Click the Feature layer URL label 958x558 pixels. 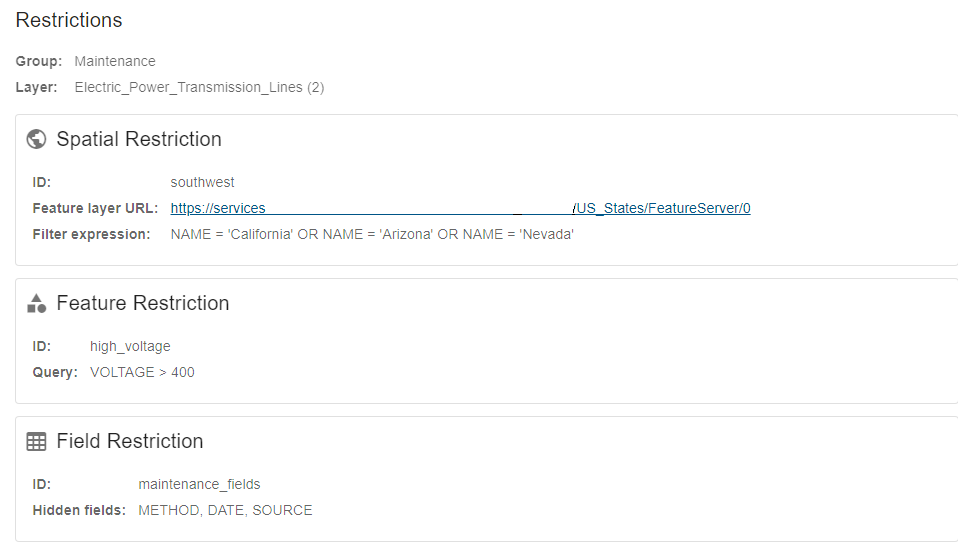[95, 208]
